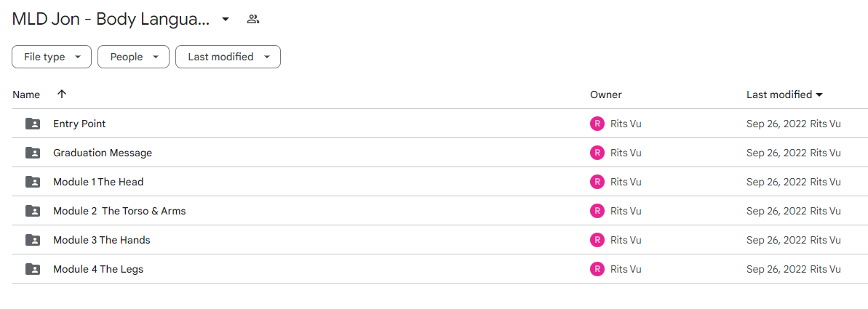This screenshot has width=868, height=309.
Task: Click Rits Vu avatar in Module 4 row
Action: click(597, 269)
